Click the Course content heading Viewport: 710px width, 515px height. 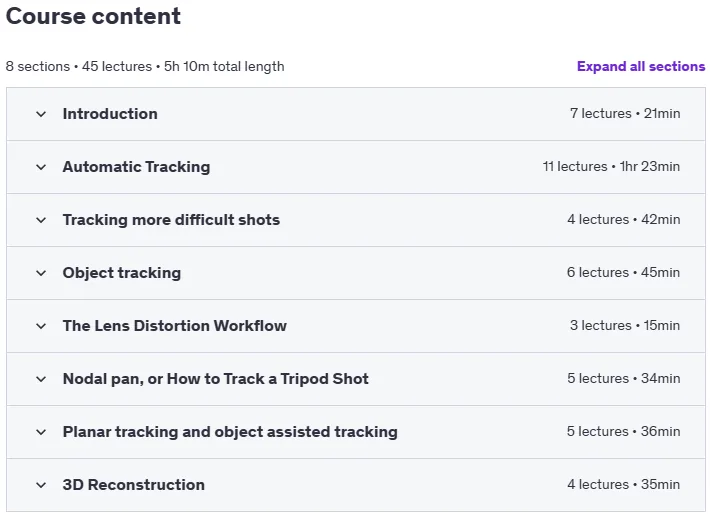pos(93,16)
